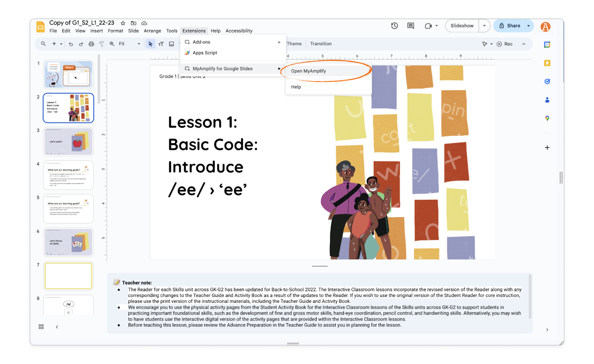
Task: Click the undo arrow icon
Action: [x=71, y=44]
